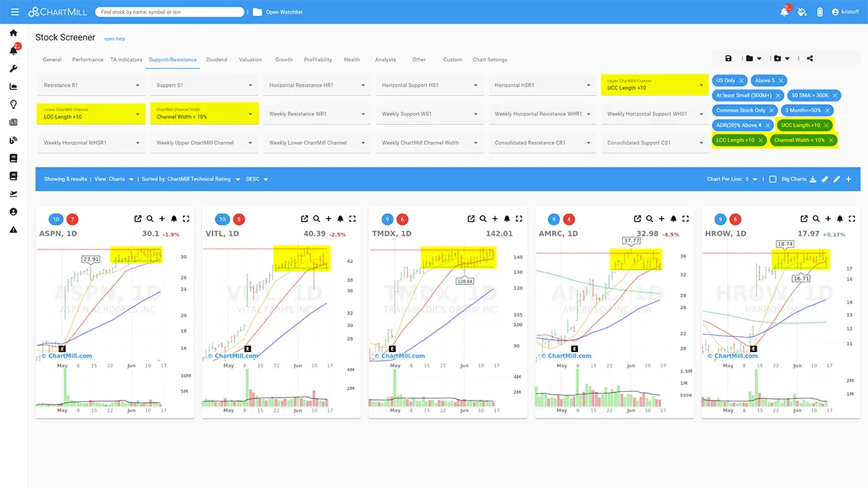The image size is (868, 488).
Task: Open the Profitability tab
Action: coord(318,60)
